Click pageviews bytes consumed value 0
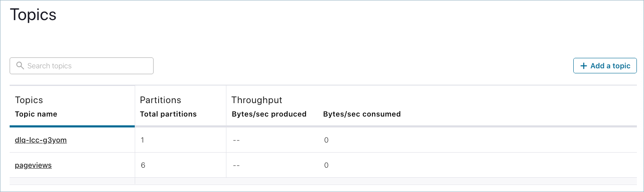Viewport: 644px width, 192px height. tap(326, 165)
